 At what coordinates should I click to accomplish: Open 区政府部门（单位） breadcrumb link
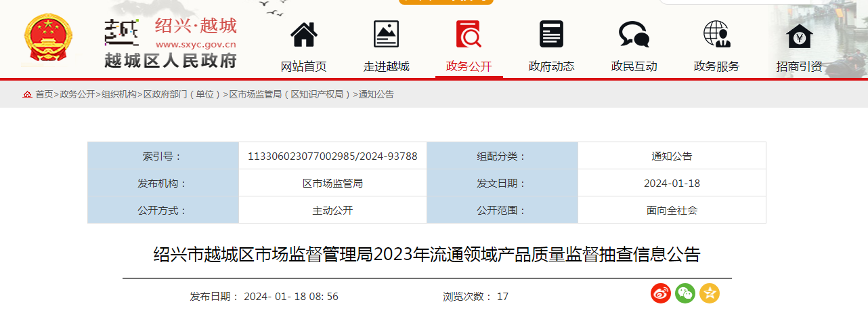pos(183,95)
